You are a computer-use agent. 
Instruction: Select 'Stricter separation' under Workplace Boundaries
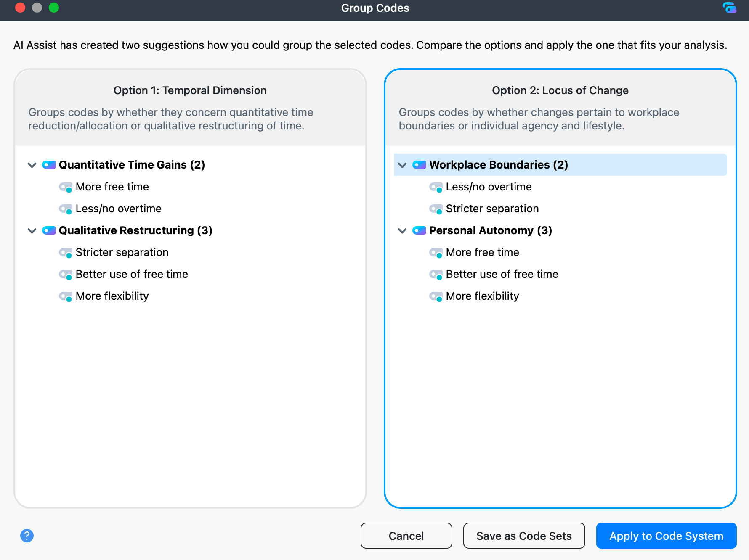(x=492, y=209)
